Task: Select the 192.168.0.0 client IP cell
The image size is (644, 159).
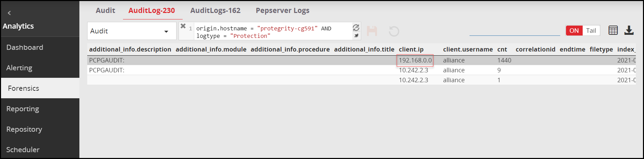Action: (x=415, y=60)
